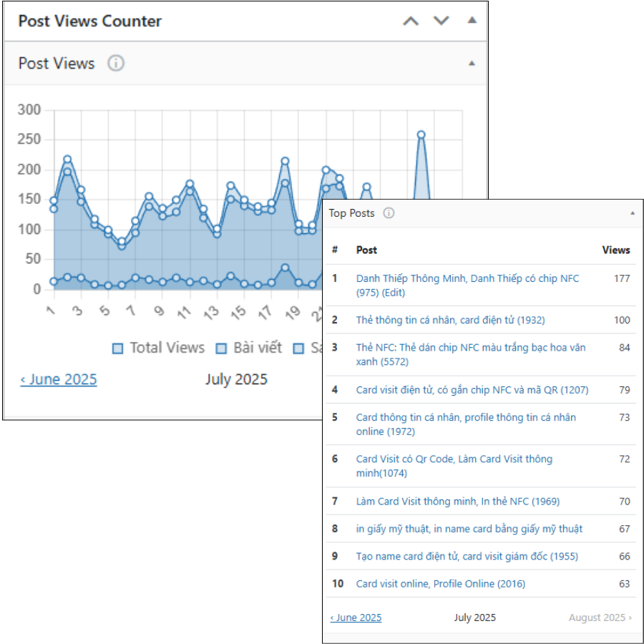Screen dimensions: 644x644
Task: Toggle the third legend dataset box
Action: 298,348
